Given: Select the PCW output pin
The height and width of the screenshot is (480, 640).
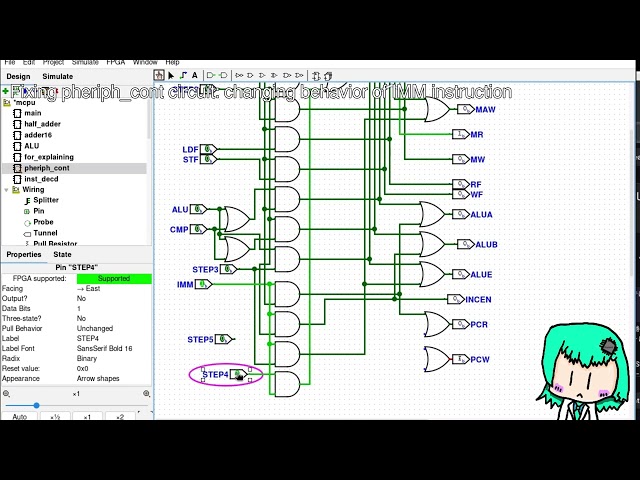Looking at the screenshot, I should point(461,359).
